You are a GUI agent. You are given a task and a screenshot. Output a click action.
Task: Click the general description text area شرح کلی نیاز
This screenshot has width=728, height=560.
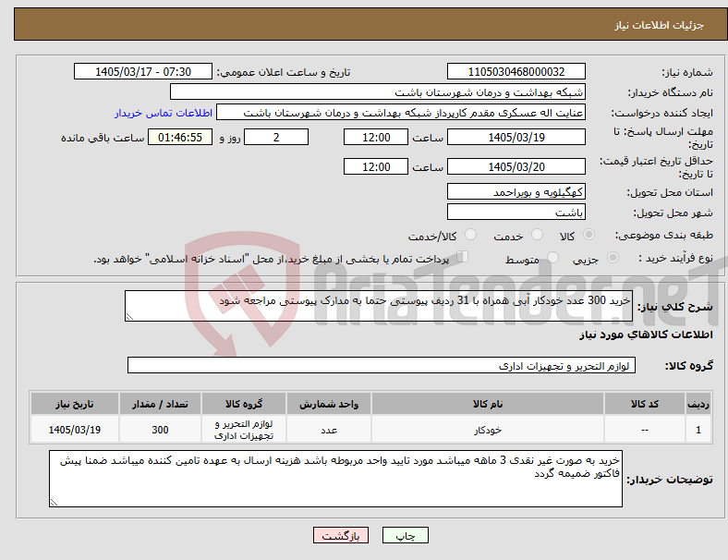tap(379, 306)
